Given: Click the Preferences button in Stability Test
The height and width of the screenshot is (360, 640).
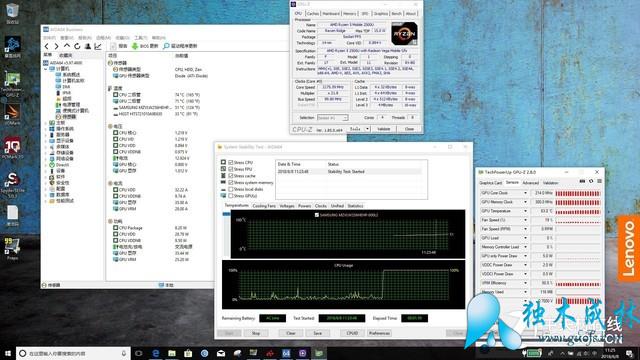Looking at the screenshot, I should tap(379, 333).
